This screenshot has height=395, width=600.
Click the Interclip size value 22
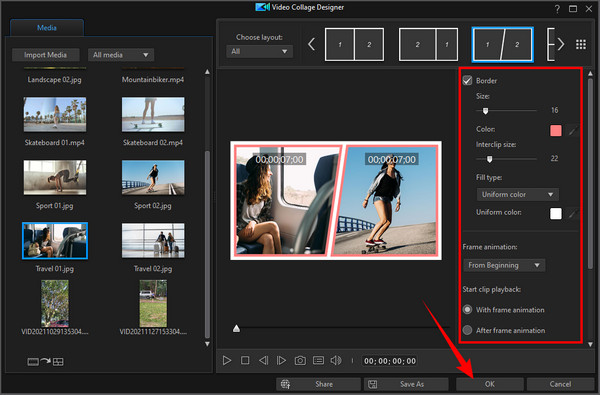554,158
